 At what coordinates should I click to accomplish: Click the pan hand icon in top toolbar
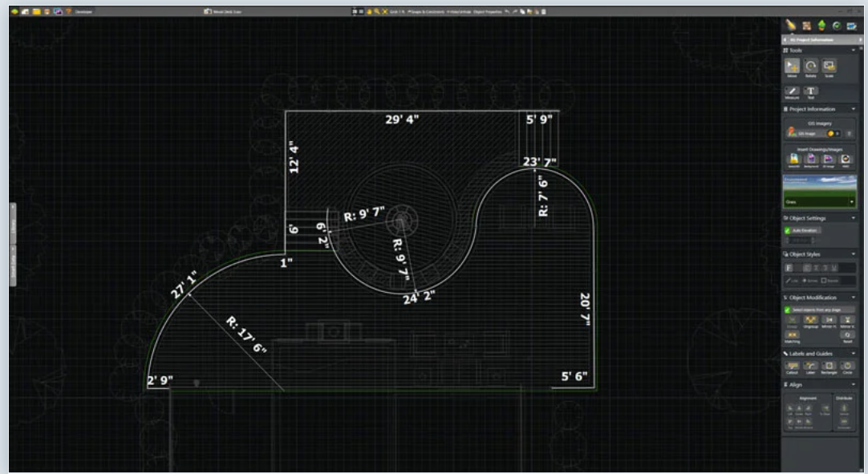pos(369,11)
